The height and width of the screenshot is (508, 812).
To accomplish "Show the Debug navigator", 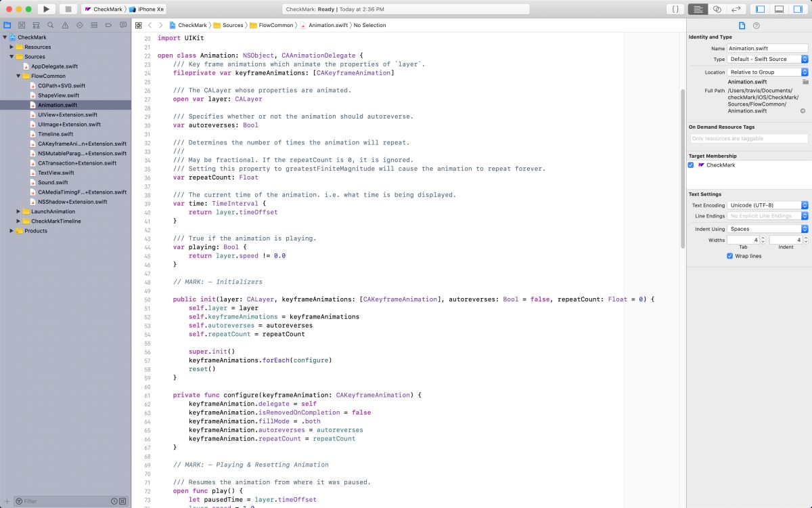I will [94, 25].
